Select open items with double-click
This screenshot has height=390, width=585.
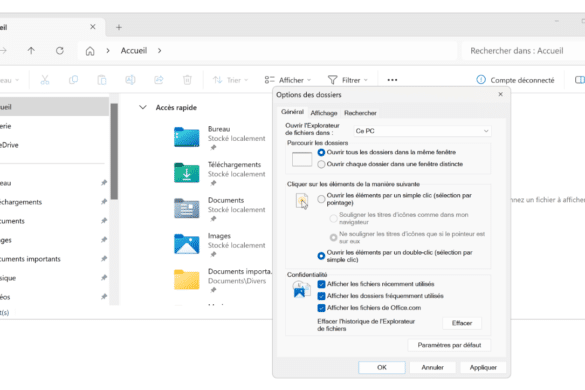click(x=395, y=256)
